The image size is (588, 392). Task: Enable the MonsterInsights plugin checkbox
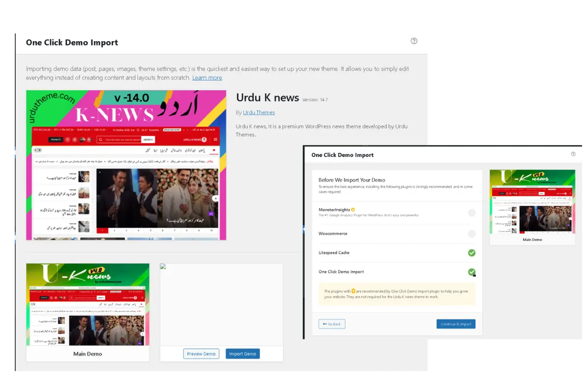[x=471, y=213]
